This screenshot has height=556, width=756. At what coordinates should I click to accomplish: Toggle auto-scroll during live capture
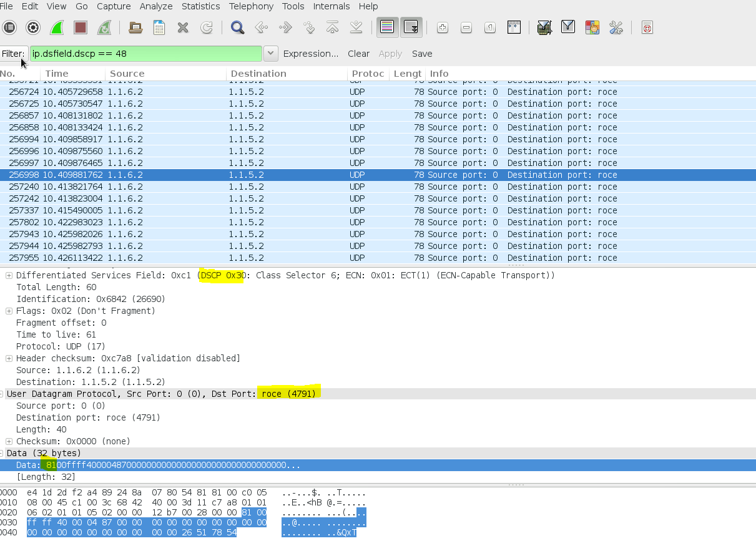tap(411, 27)
